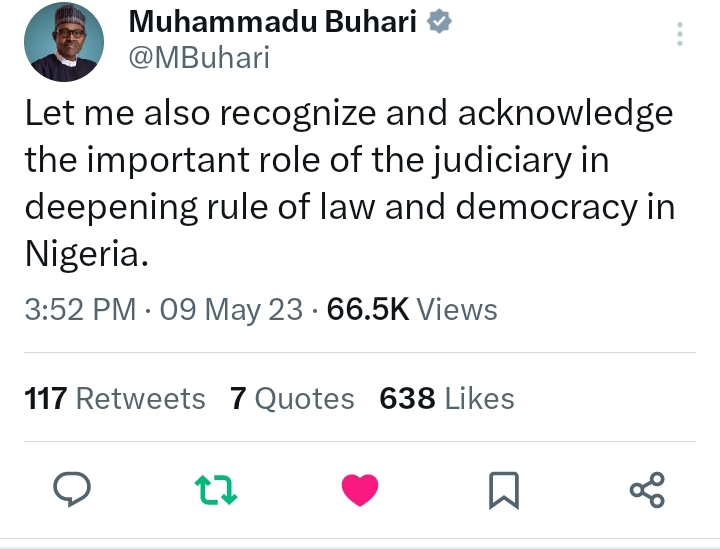Click the green retweet arrows icon
The height and width of the screenshot is (549, 720).
pyautogui.click(x=213, y=489)
